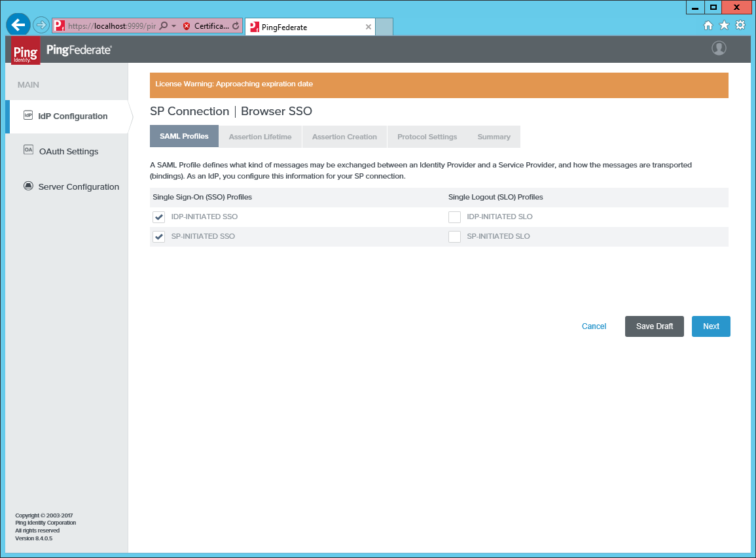
Task: Click the SP Connection | Browser SSO heading
Action: click(231, 111)
